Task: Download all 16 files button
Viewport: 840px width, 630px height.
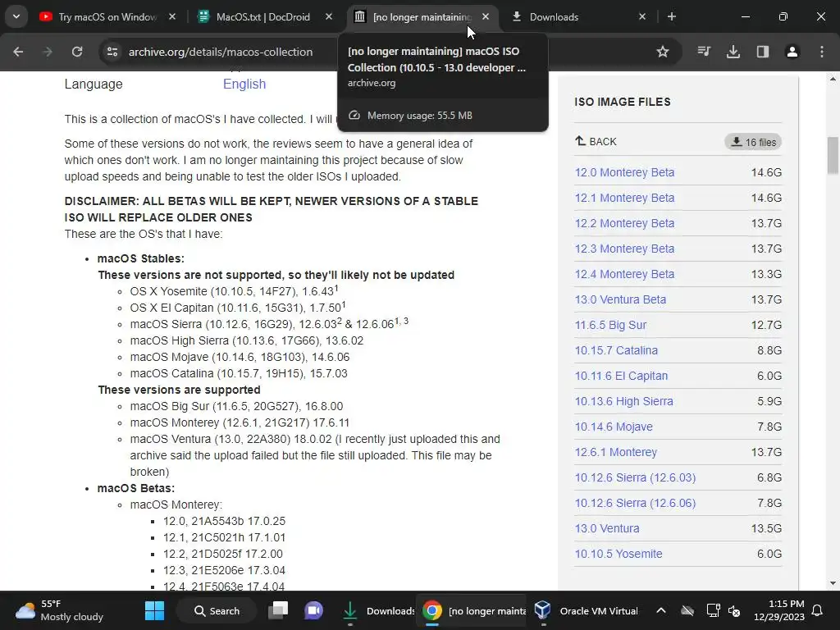Action: (x=753, y=142)
